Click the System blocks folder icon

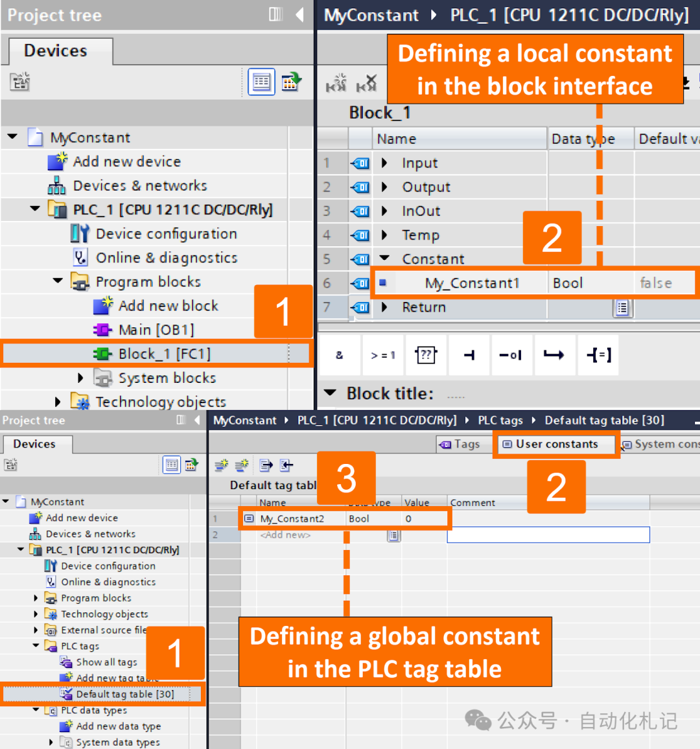tap(102, 378)
